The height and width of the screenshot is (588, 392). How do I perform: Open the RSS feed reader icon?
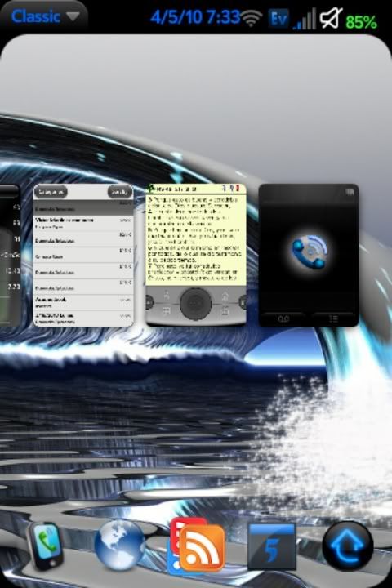[x=197, y=546]
